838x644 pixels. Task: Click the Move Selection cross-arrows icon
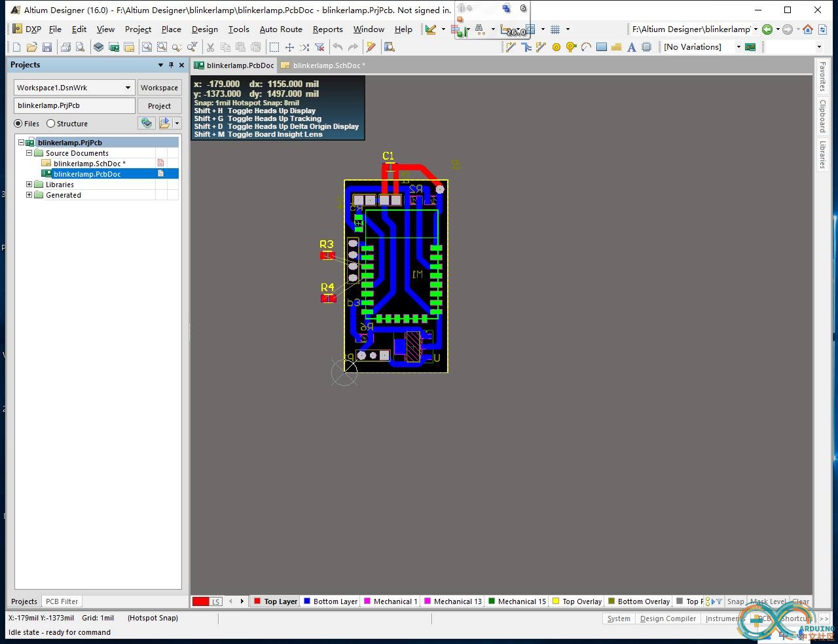click(x=289, y=47)
